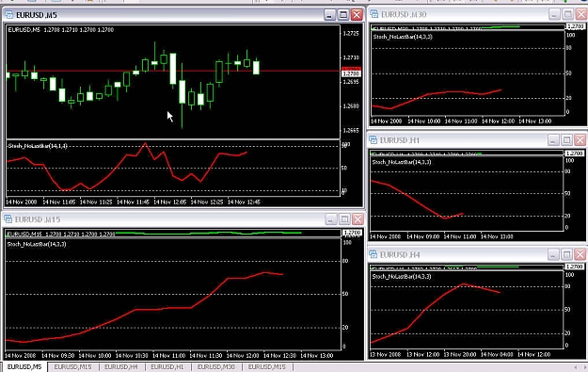Click the 14 Nov 09:00 time label in H1
The height and width of the screenshot is (372, 588).
click(x=423, y=236)
